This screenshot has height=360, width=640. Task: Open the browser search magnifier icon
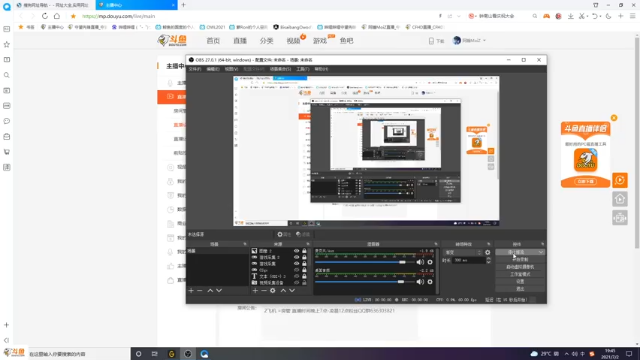(x=535, y=16)
